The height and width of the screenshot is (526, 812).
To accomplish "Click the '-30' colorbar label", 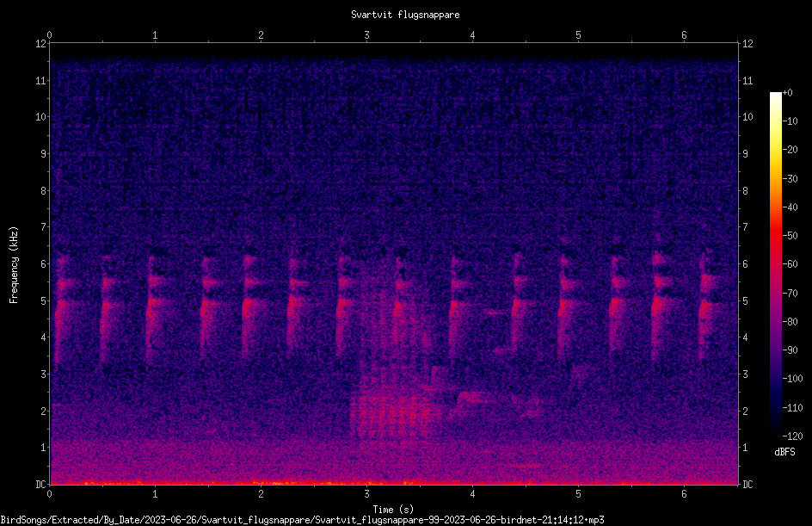I will coord(790,179).
